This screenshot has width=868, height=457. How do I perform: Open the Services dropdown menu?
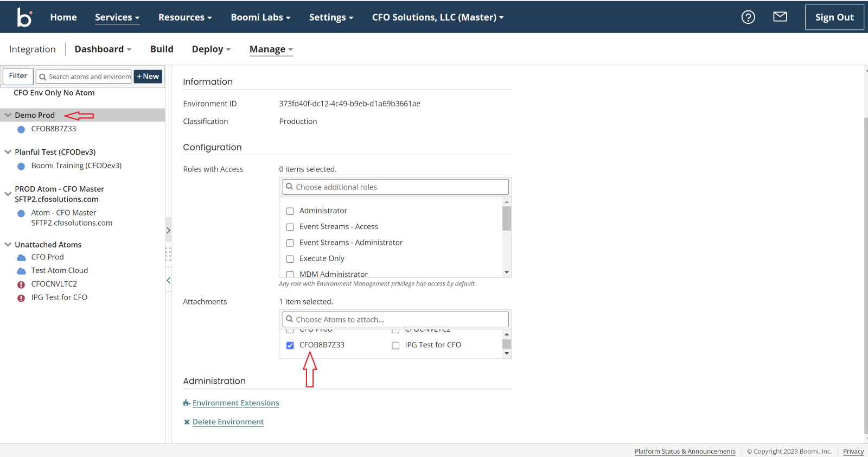[x=117, y=17]
